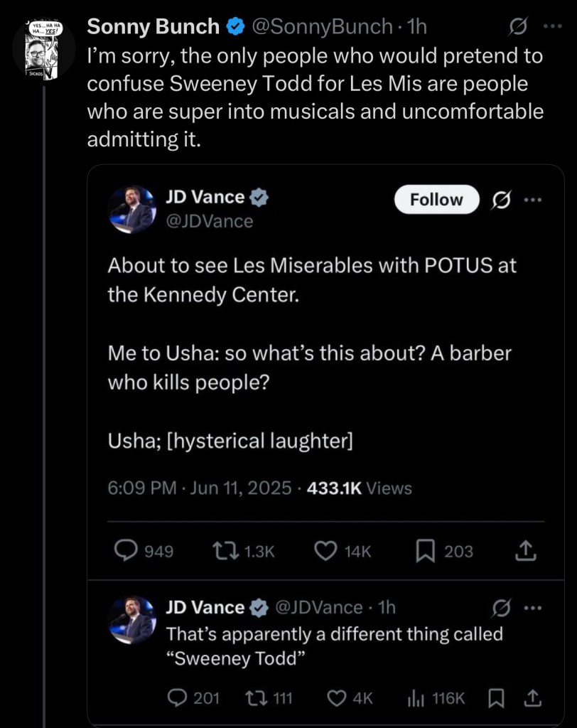
Task: Click the Grok icon on Sonny Bunch's tweet
Action: (x=518, y=27)
